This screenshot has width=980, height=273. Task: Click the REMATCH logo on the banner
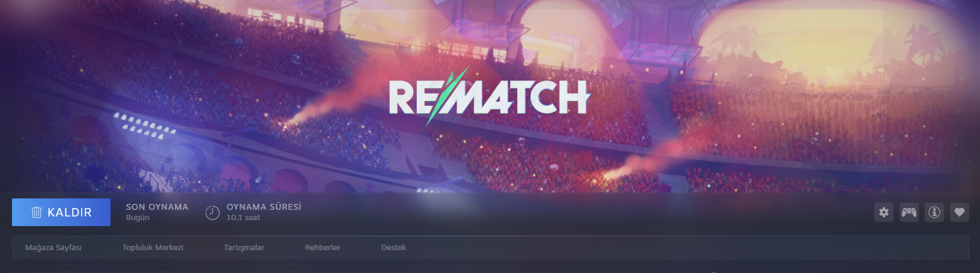489,96
